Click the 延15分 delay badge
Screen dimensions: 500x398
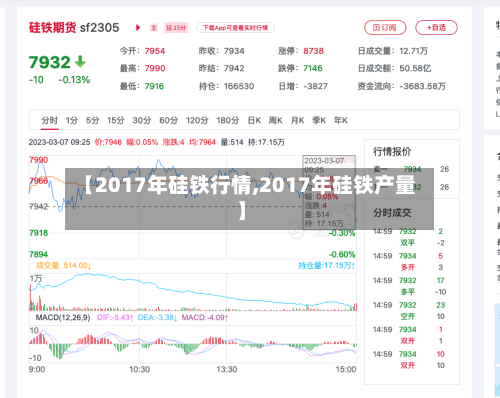click(176, 28)
